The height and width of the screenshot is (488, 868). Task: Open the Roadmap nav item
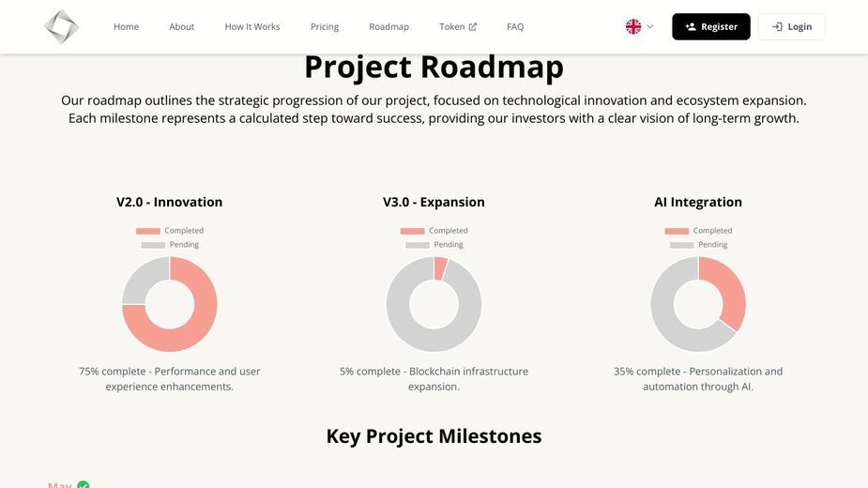pyautogui.click(x=388, y=26)
